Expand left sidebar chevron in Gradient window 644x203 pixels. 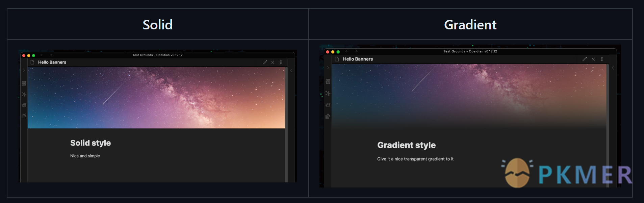click(328, 68)
